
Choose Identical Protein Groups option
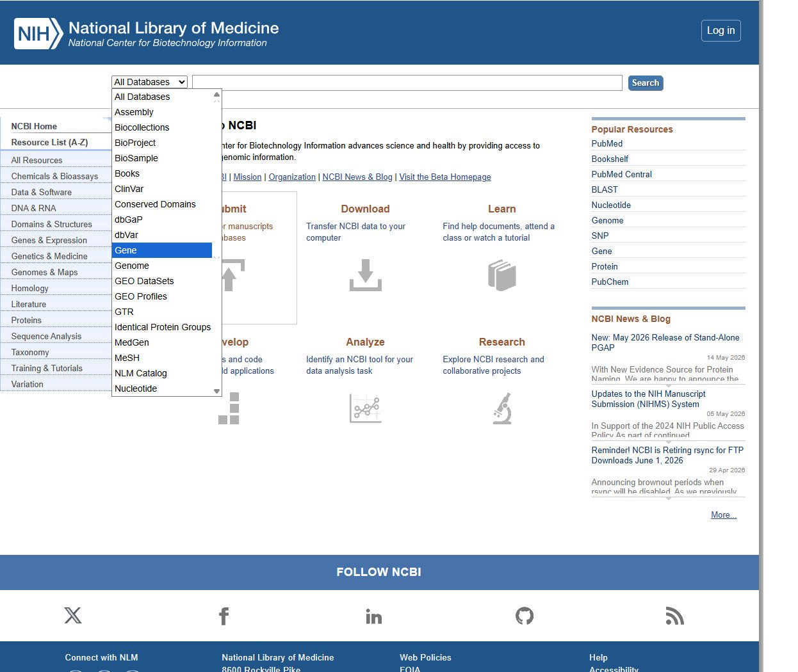click(x=161, y=327)
